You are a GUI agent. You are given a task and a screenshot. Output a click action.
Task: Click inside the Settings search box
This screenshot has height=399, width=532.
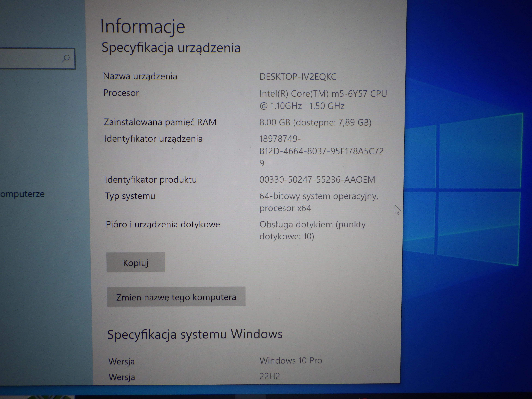pyautogui.click(x=34, y=58)
